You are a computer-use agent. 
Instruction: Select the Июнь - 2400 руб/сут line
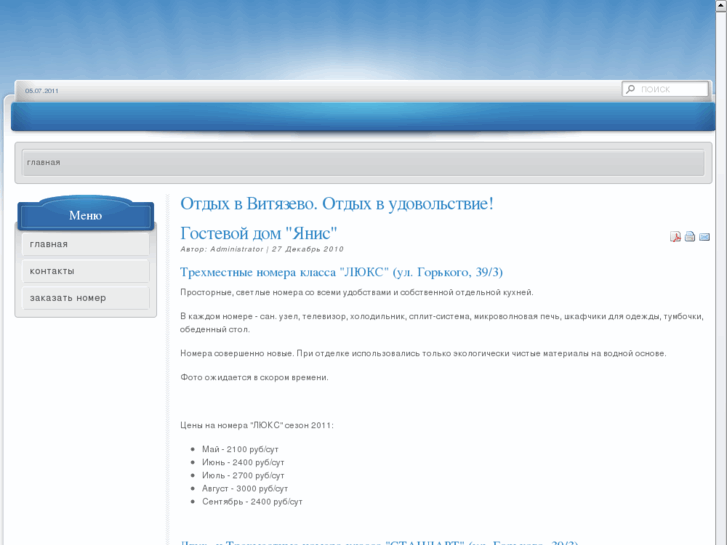tap(243, 462)
